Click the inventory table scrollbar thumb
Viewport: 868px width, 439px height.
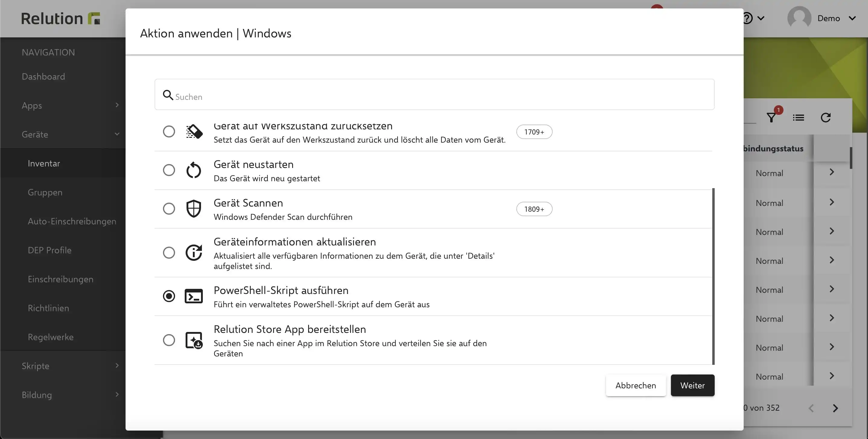click(851, 158)
